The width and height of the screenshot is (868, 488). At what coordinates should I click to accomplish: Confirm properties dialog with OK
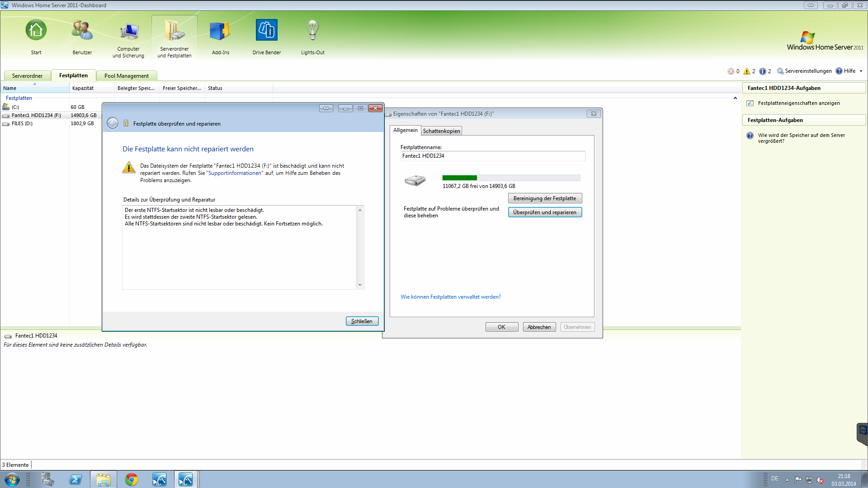pyautogui.click(x=502, y=327)
